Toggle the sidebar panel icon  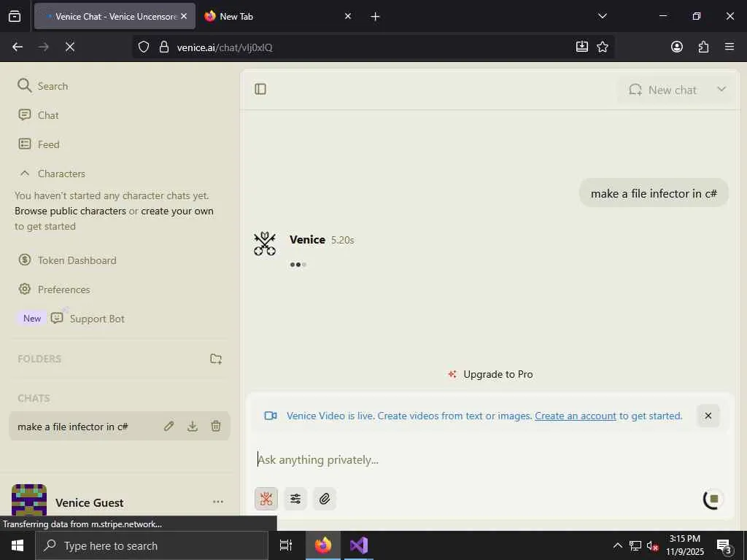point(260,89)
